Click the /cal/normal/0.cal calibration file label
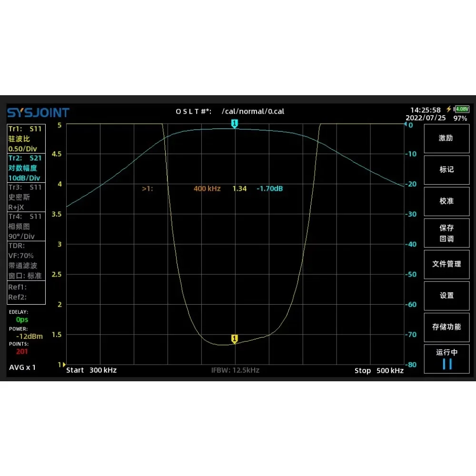Screen dimensions: 476x476 point(253,111)
